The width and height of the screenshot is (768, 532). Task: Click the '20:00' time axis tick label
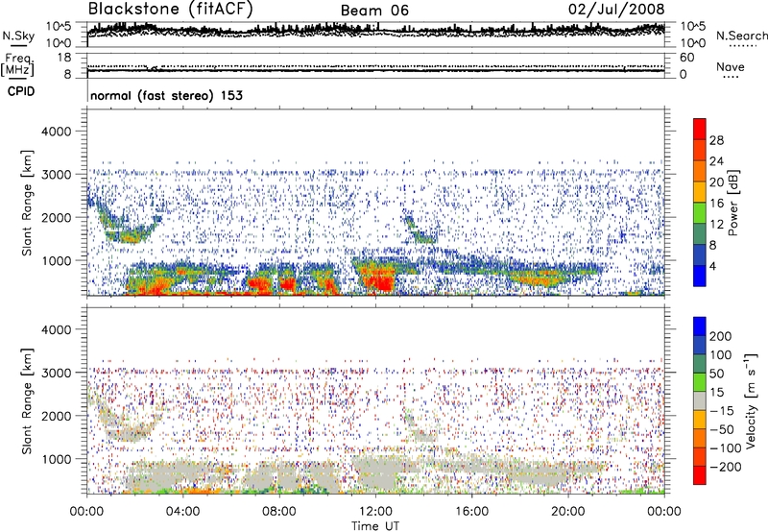click(568, 512)
